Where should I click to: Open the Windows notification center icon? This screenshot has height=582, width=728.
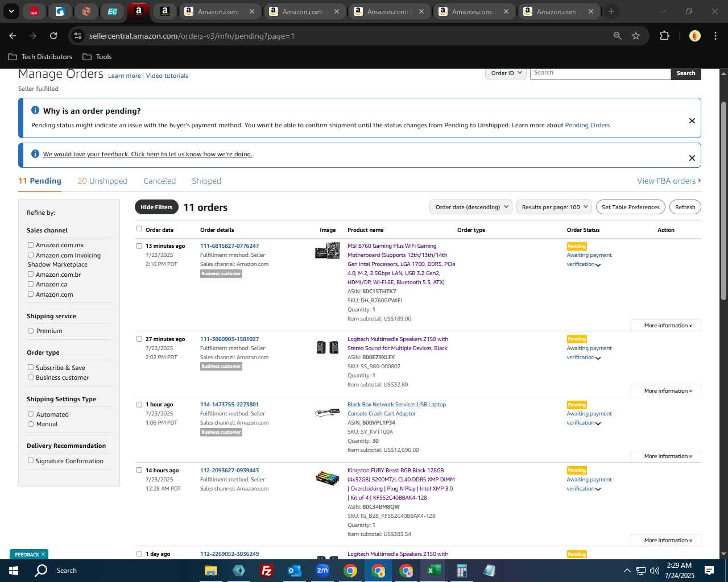click(x=709, y=570)
